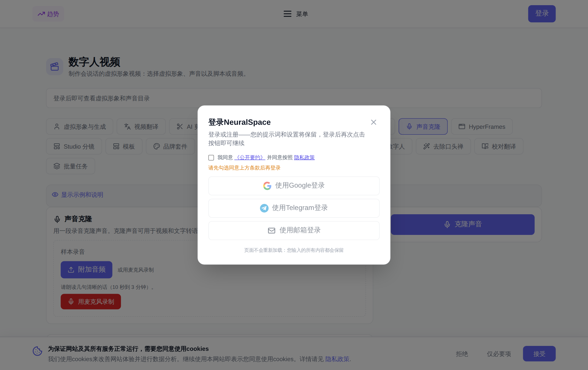Click the top-right 登录 button

[x=542, y=13]
